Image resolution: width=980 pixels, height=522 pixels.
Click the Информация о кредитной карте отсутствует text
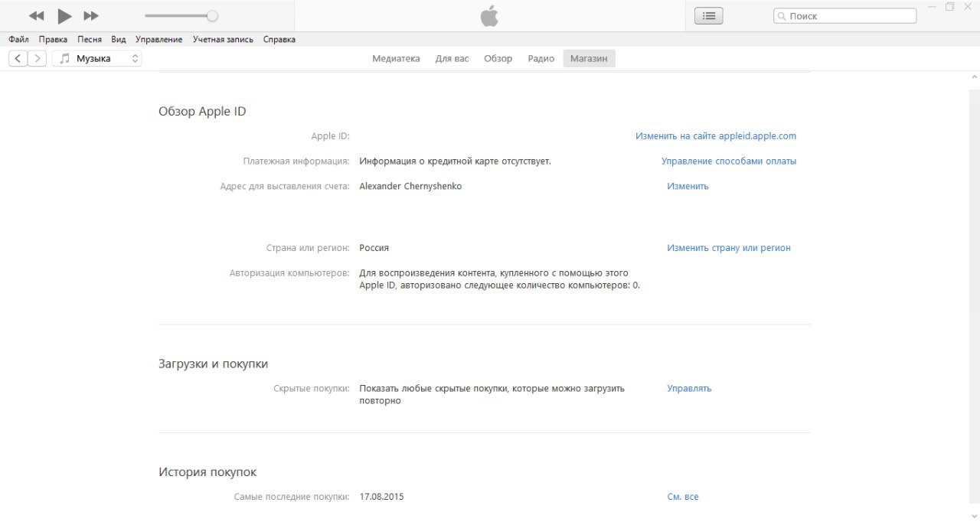coord(456,161)
